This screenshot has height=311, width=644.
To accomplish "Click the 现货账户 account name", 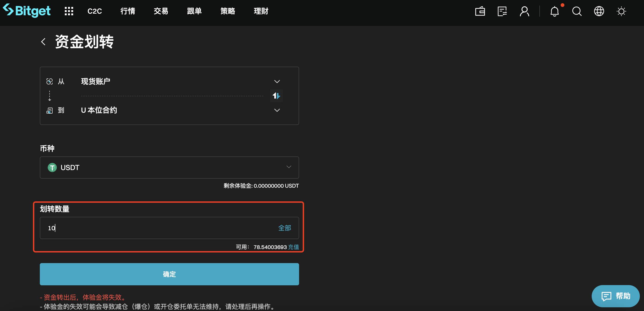I will pyautogui.click(x=96, y=81).
